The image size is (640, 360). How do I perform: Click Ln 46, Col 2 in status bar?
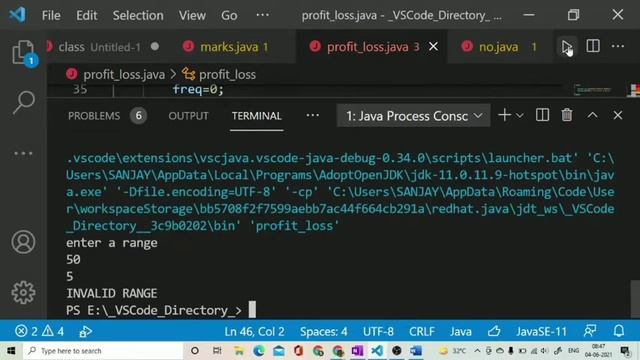point(254,331)
